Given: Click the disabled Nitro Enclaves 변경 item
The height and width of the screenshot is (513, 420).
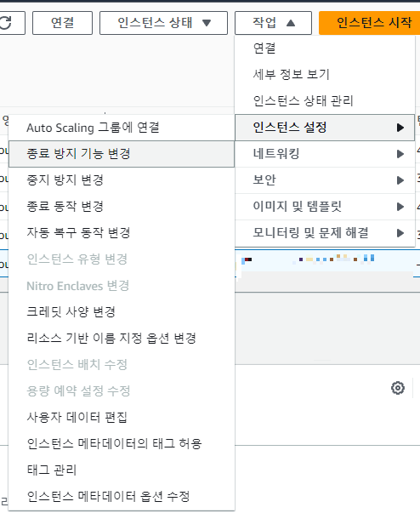Looking at the screenshot, I should pyautogui.click(x=122, y=286).
